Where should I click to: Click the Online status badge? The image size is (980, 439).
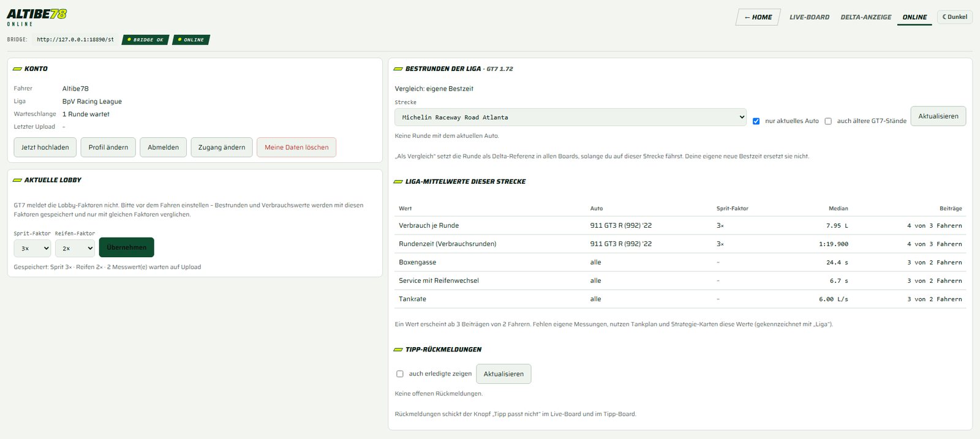pyautogui.click(x=191, y=40)
